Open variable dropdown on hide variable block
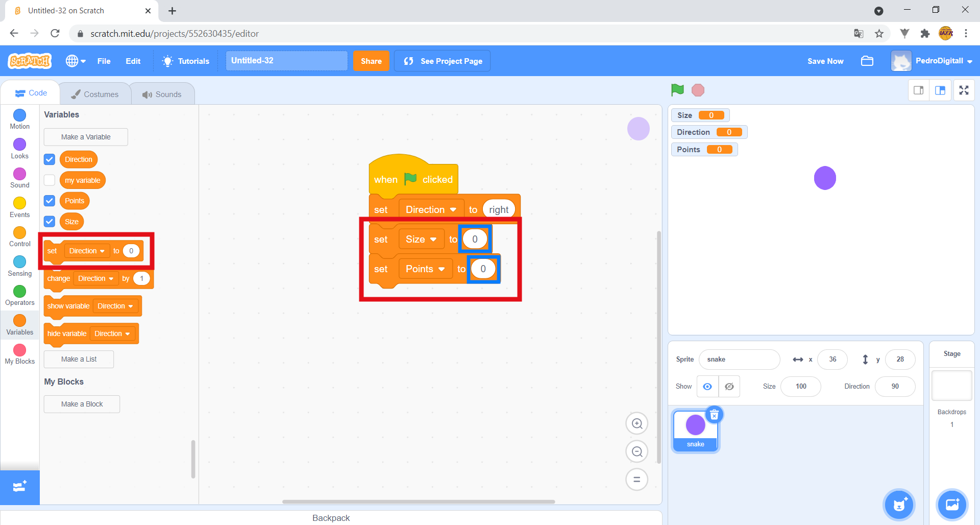This screenshot has height=525, width=980. point(112,333)
